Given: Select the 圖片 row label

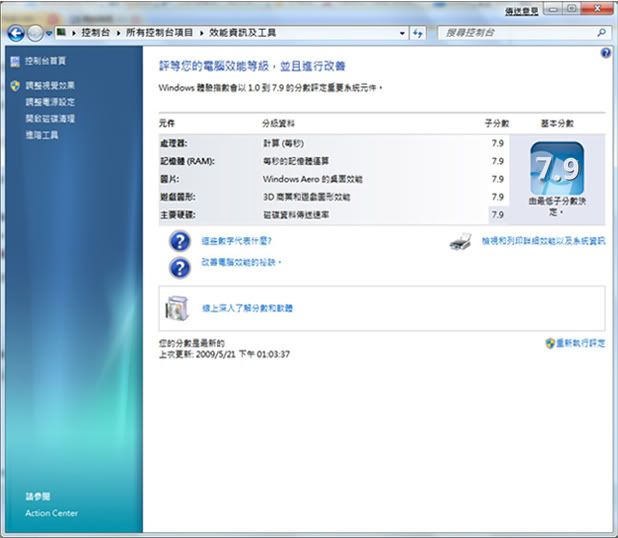Looking at the screenshot, I should click(x=169, y=179).
